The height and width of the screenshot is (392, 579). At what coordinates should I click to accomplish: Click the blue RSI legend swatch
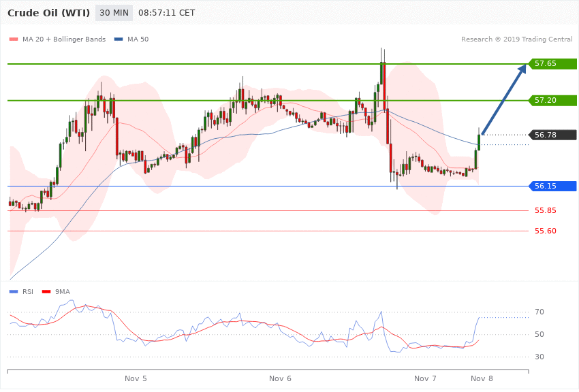click(14, 292)
